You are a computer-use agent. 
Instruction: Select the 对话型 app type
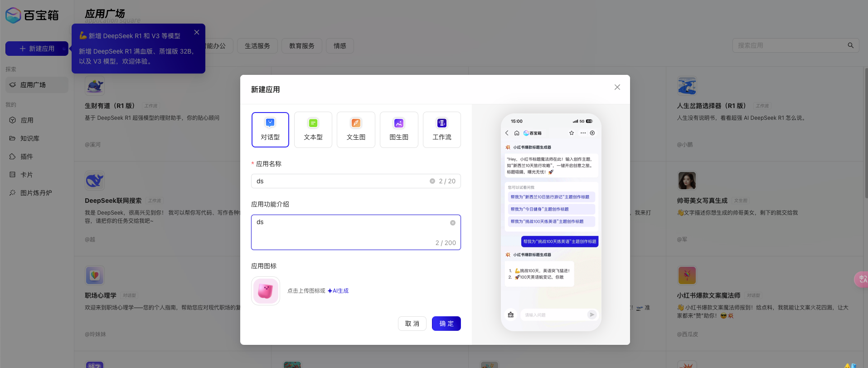click(270, 130)
